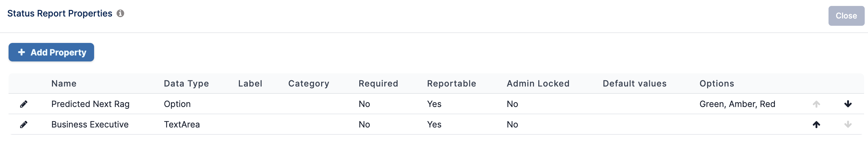
Task: Click the Options column header
Action: [x=717, y=84]
